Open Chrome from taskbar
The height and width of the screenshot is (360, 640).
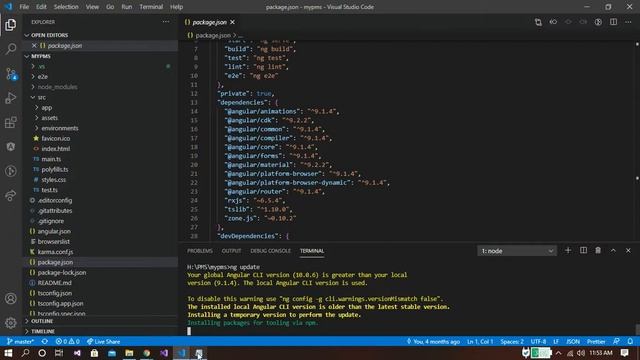[x=147, y=353]
